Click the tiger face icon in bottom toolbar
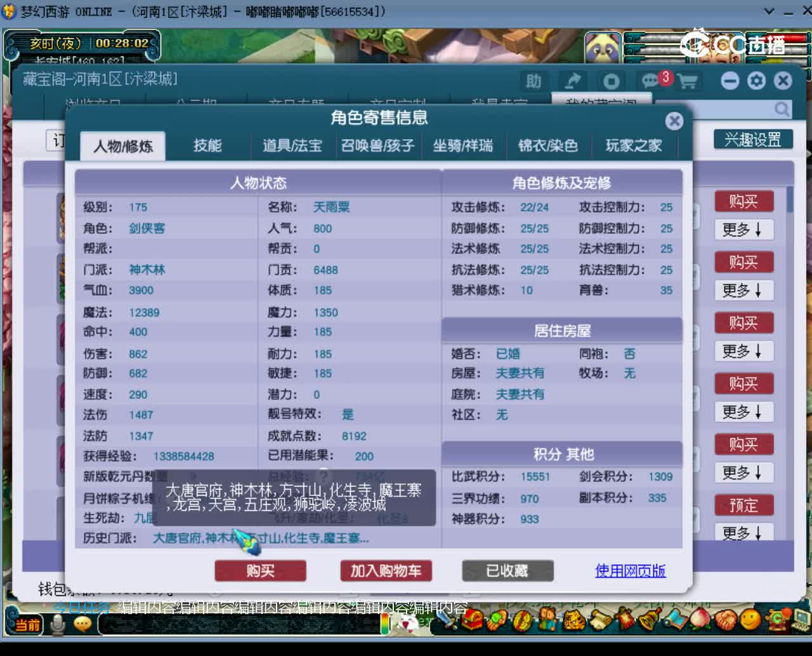Screen dimensions: 812x656 [x=574, y=620]
